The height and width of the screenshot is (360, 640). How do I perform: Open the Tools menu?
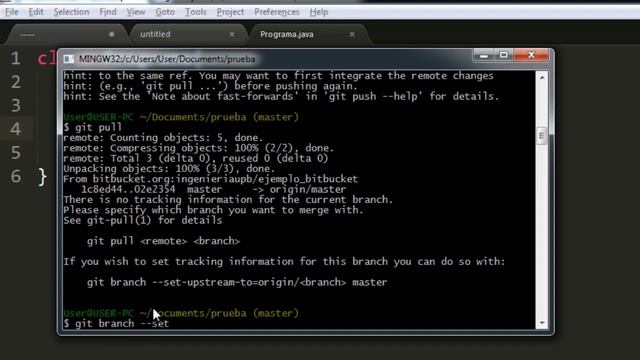coord(196,12)
